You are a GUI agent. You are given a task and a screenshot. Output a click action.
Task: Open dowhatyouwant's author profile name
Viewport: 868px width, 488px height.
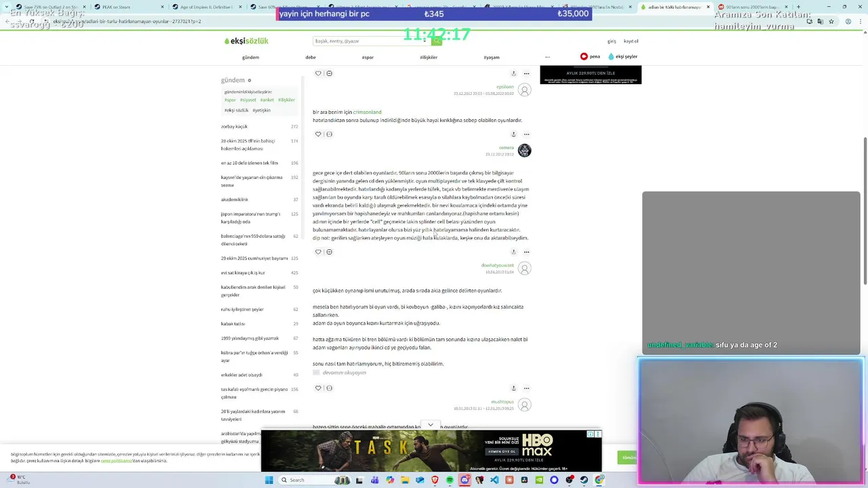click(498, 265)
